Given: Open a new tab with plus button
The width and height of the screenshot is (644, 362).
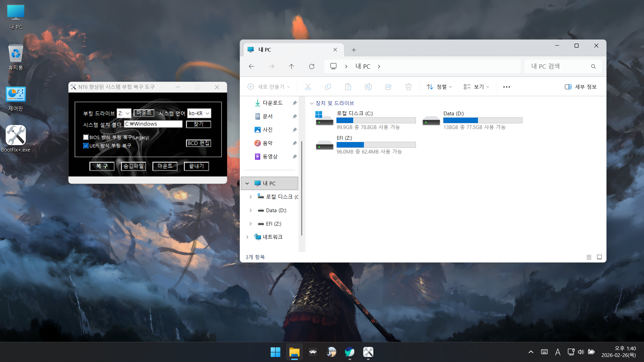Looking at the screenshot, I should (x=354, y=50).
